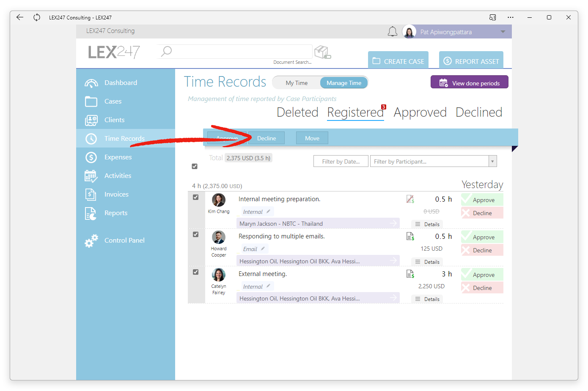Click the LEX247 logo

(x=114, y=52)
